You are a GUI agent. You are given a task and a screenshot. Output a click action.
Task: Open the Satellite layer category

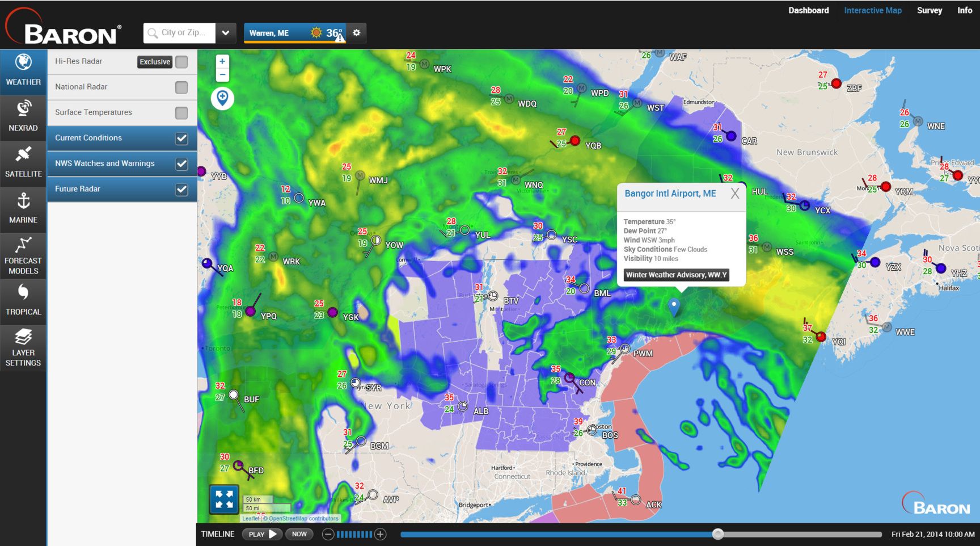click(23, 163)
